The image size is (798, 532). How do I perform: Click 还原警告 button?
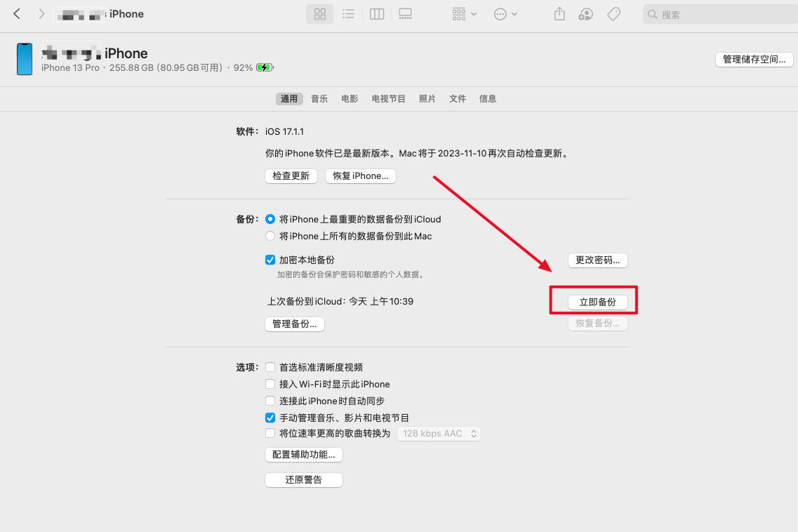(x=304, y=480)
